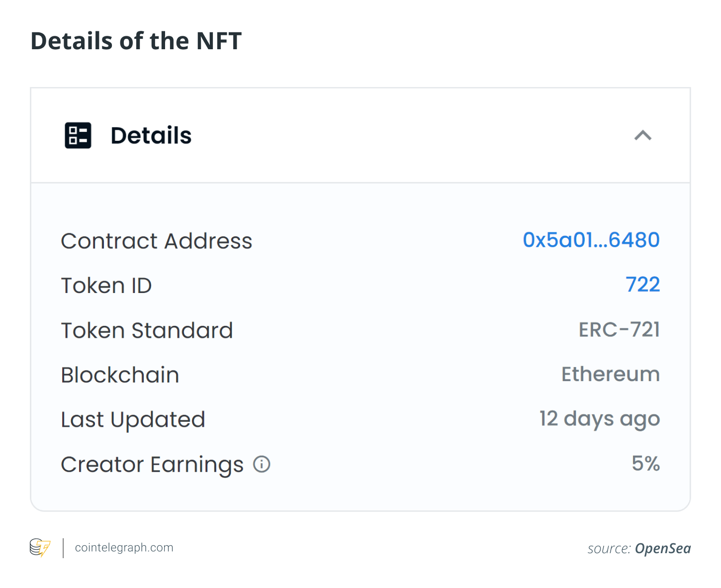The width and height of the screenshot is (721, 588).
Task: Select the ERC-721 token standard value
Action: [x=619, y=330]
